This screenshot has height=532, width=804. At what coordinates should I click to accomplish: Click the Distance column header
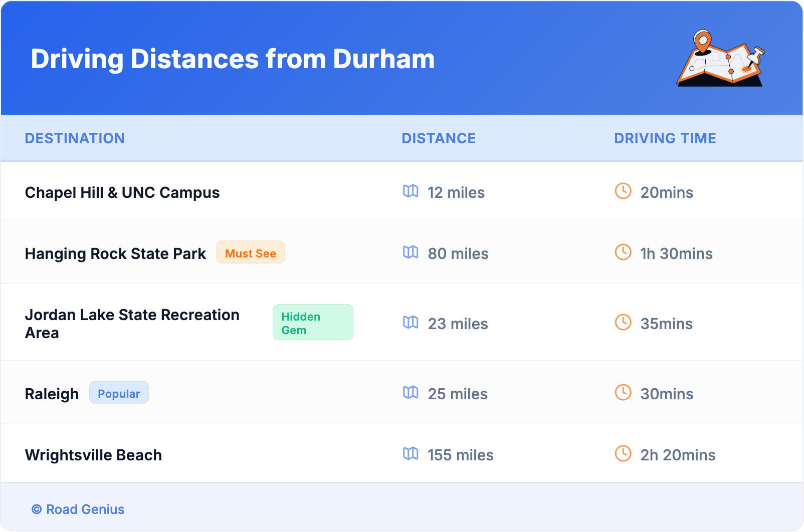[439, 138]
